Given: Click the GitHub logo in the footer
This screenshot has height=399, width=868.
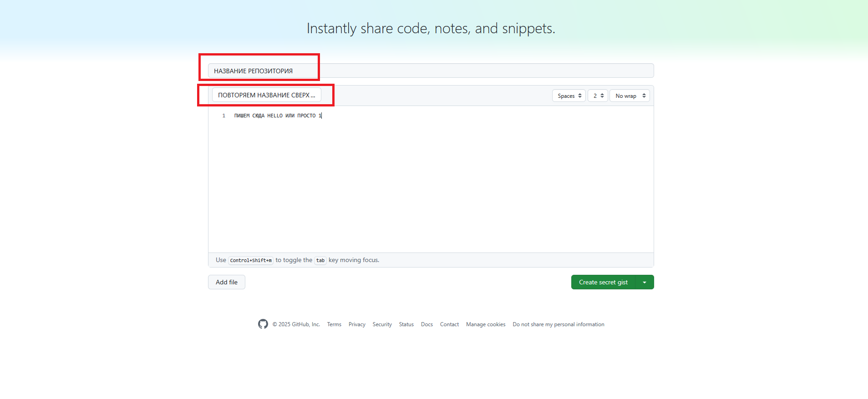Looking at the screenshot, I should (x=263, y=324).
